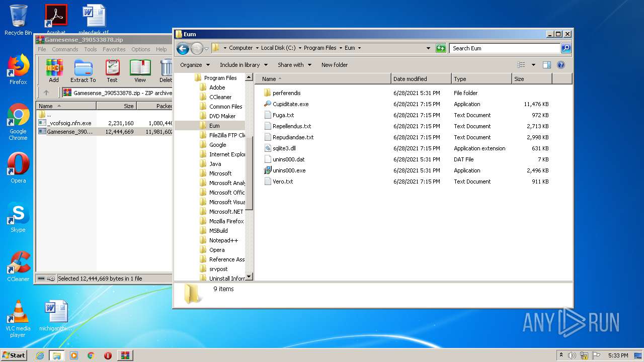Open Opera desktop shortcut
Screen dimensions: 644x362
coord(18,168)
